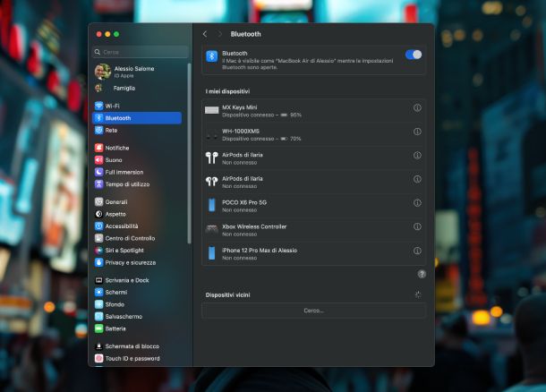Open Tempo di utilizzo settings
Image resolution: width=546 pixels, height=392 pixels.
click(x=137, y=184)
